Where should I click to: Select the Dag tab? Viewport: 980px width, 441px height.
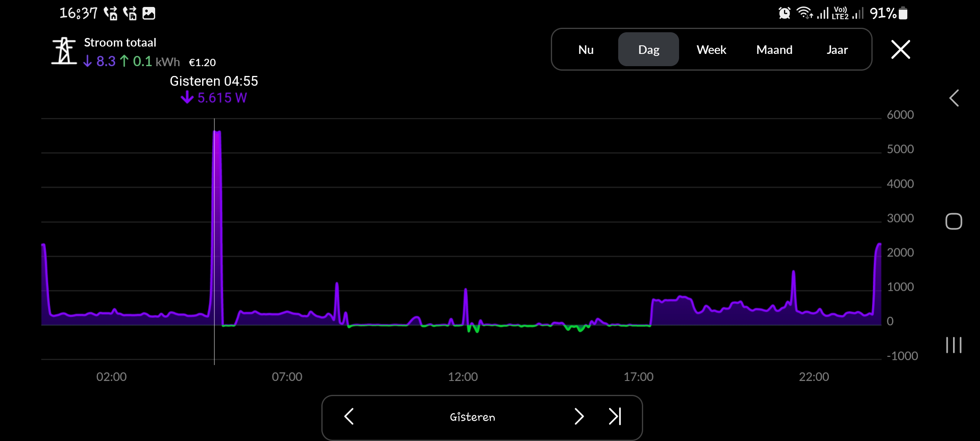click(648, 50)
